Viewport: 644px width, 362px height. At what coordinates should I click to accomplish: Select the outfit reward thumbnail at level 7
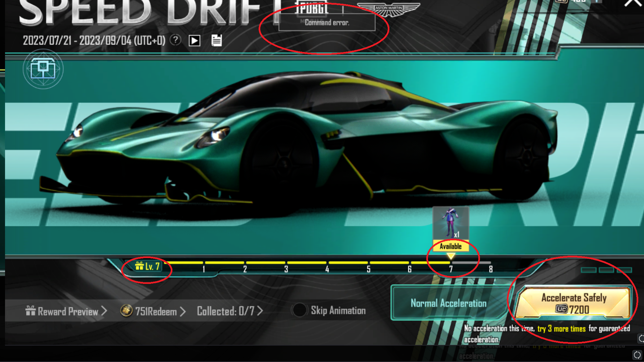click(x=450, y=223)
